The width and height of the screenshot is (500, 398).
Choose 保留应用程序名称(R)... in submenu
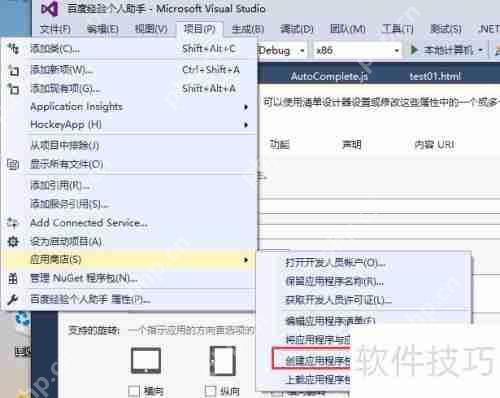[364, 282]
